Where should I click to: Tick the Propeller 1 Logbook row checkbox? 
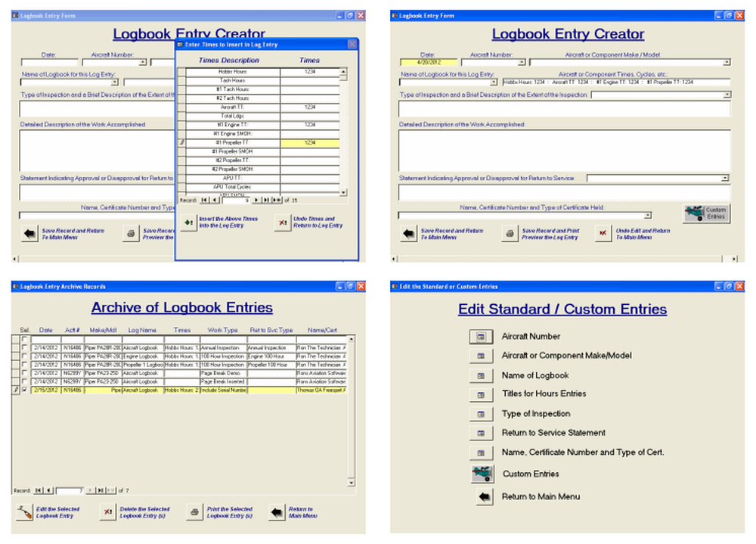(x=25, y=365)
